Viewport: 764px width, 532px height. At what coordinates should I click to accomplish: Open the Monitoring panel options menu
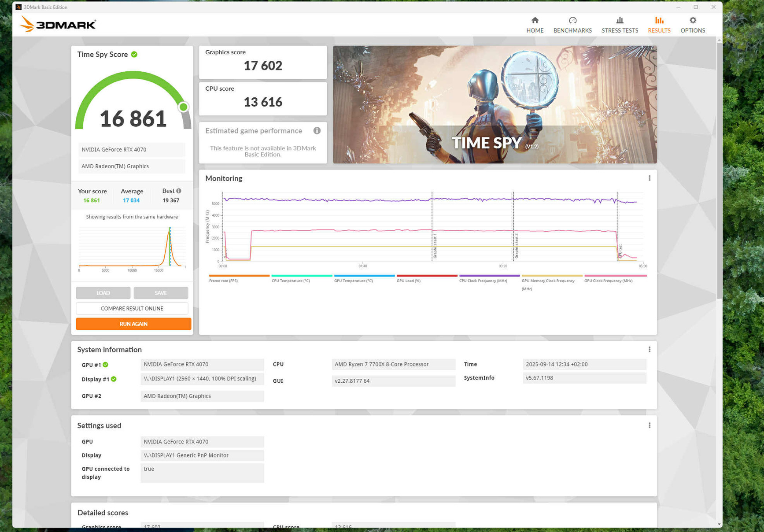point(649,178)
